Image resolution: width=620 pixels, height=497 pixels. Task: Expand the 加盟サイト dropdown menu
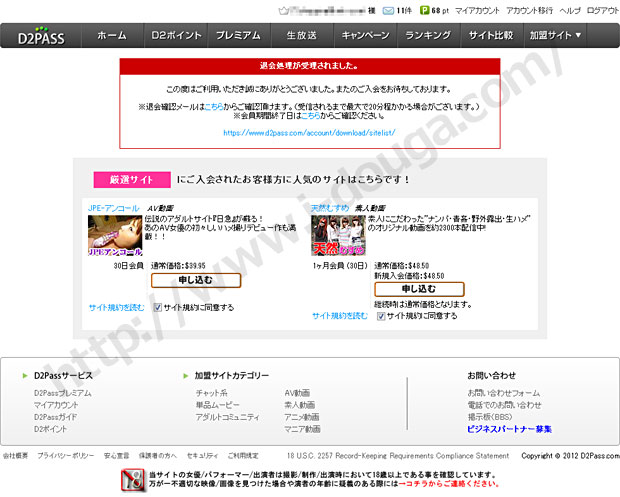[x=555, y=35]
